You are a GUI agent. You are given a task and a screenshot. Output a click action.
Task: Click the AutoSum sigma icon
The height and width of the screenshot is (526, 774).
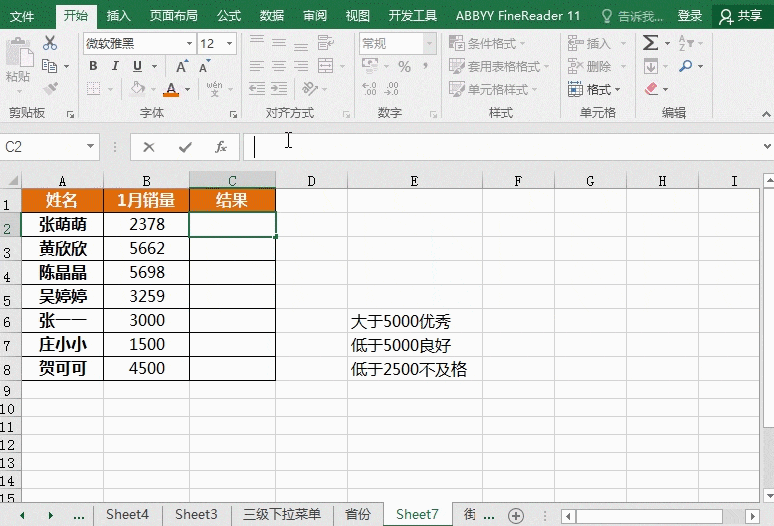(x=650, y=43)
